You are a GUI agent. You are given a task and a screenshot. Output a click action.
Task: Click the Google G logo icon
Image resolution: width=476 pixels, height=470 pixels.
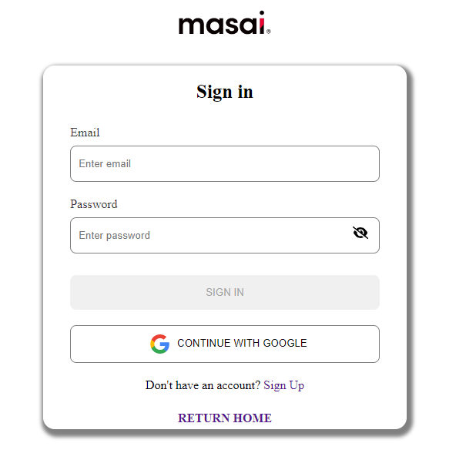coord(160,344)
